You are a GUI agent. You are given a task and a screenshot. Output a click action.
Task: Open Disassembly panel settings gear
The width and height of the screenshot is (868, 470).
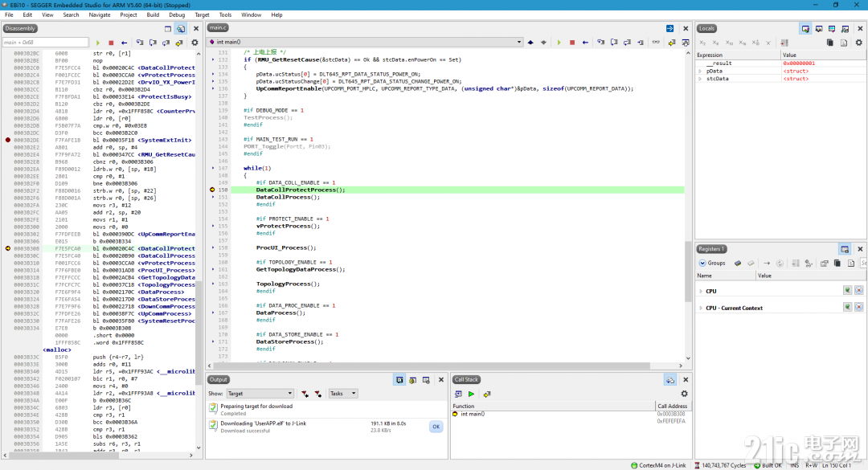[194, 43]
